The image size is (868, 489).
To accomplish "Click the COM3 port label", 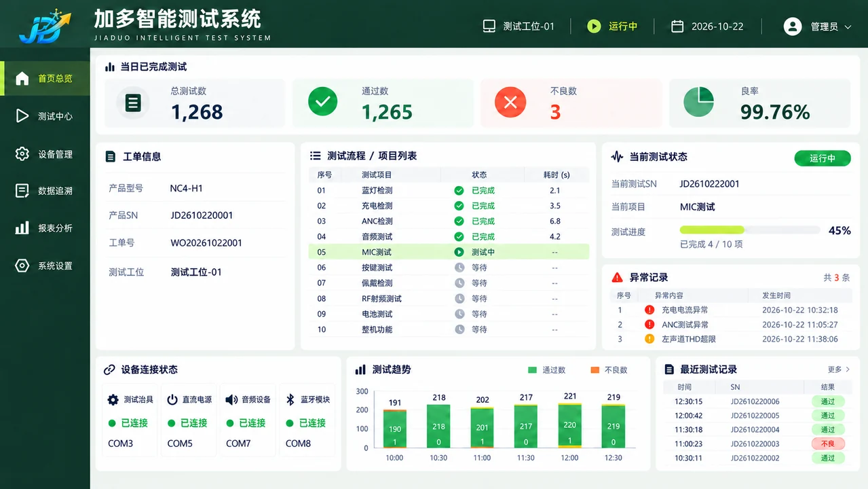I will pyautogui.click(x=121, y=443).
